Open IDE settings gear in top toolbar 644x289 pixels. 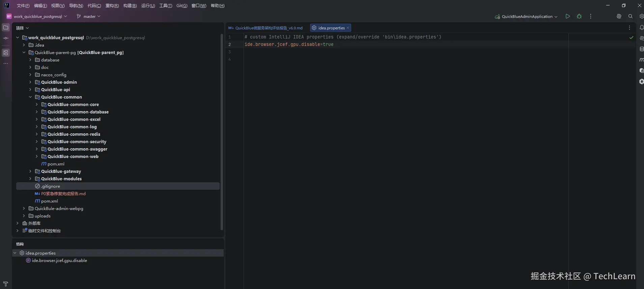pyautogui.click(x=641, y=16)
